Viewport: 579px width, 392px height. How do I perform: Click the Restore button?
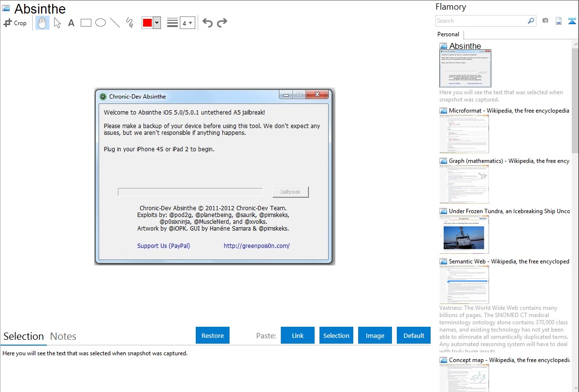pos(213,335)
